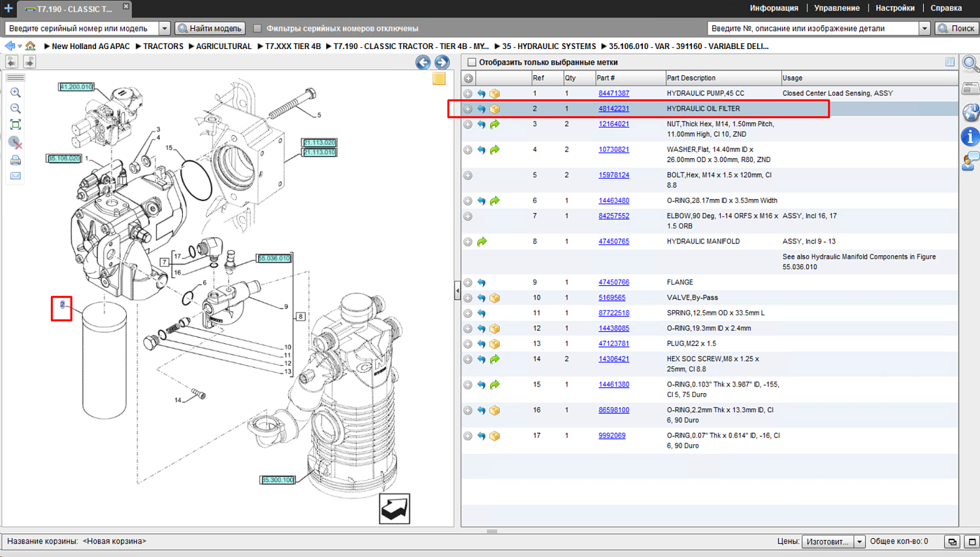Open diagram reference label 21.113.020

319,142
